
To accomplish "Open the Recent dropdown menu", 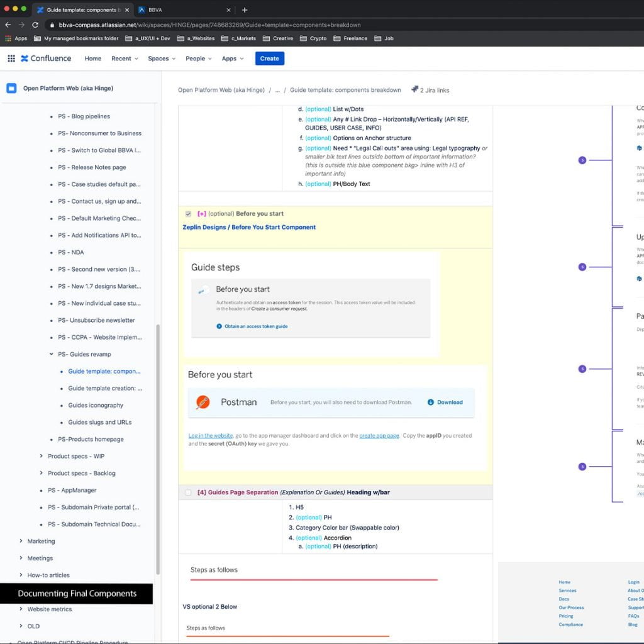I will point(125,58).
